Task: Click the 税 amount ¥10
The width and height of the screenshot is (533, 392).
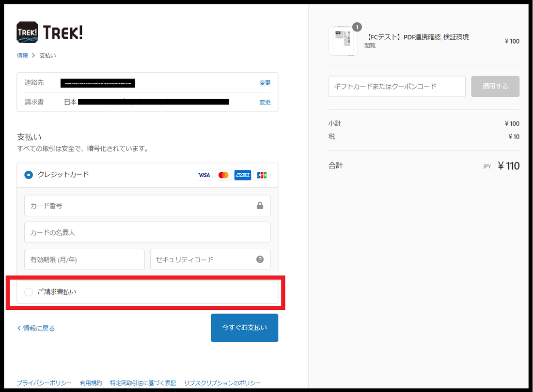Action: click(x=514, y=136)
